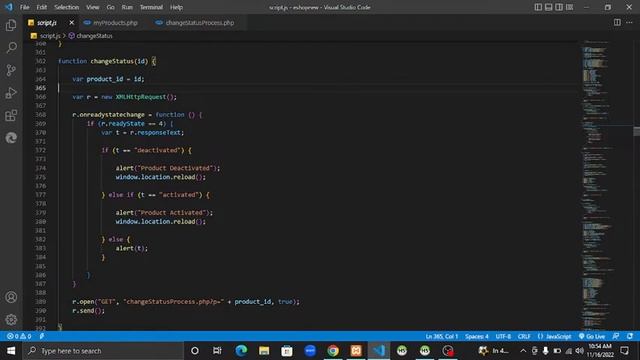This screenshot has width=640, height=360.
Task: Change indentation via Spaces: 4
Action: 477,336
